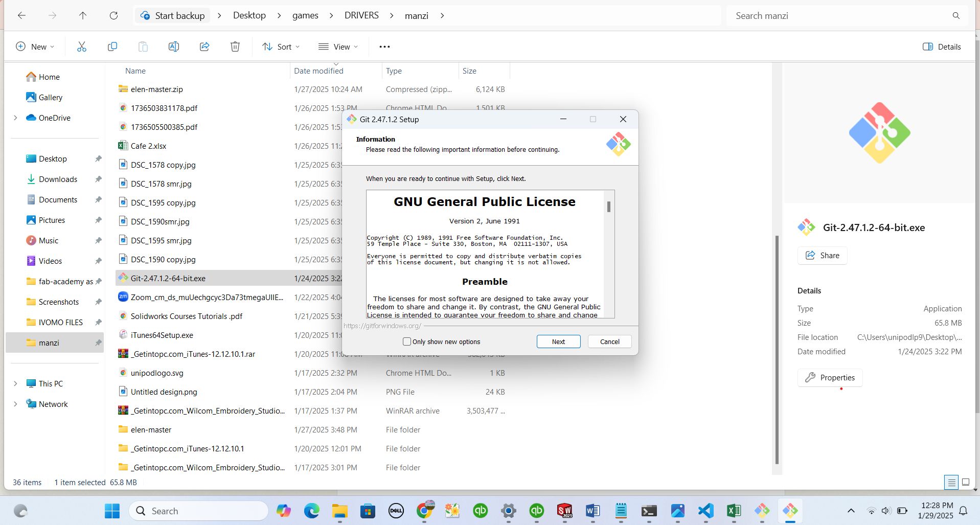This screenshot has width=980, height=525.
Task: Expand This PC tree node
Action: tap(15, 383)
